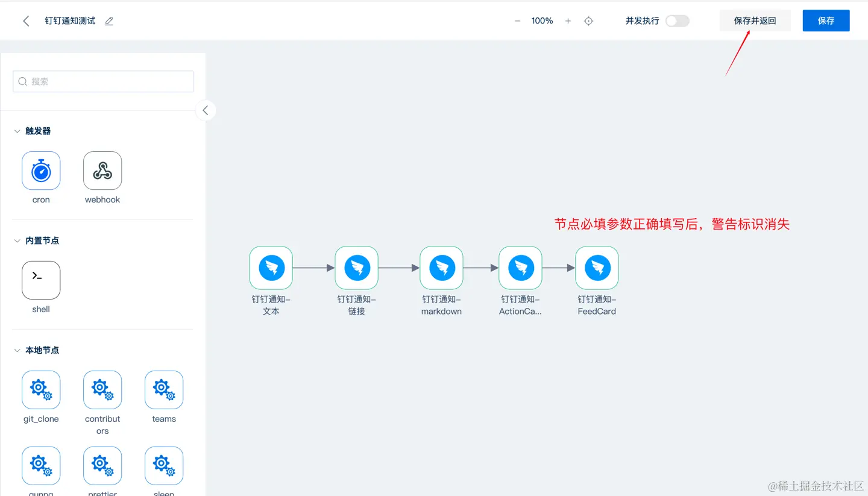
Task: Click the 保存并返回 button
Action: 755,20
